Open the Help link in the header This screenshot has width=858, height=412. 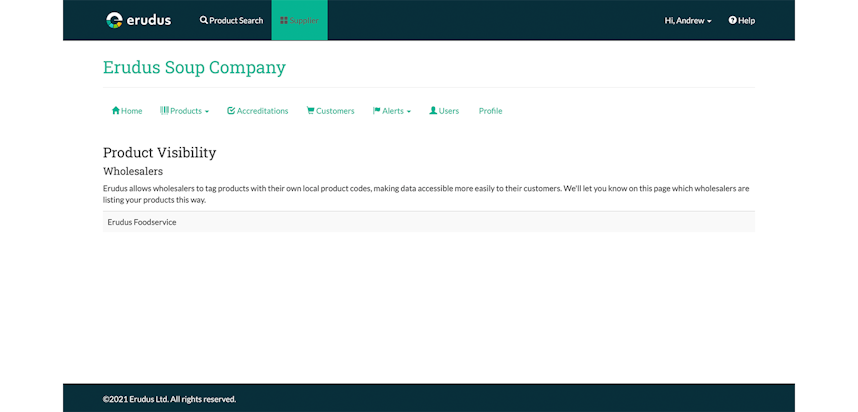(741, 20)
